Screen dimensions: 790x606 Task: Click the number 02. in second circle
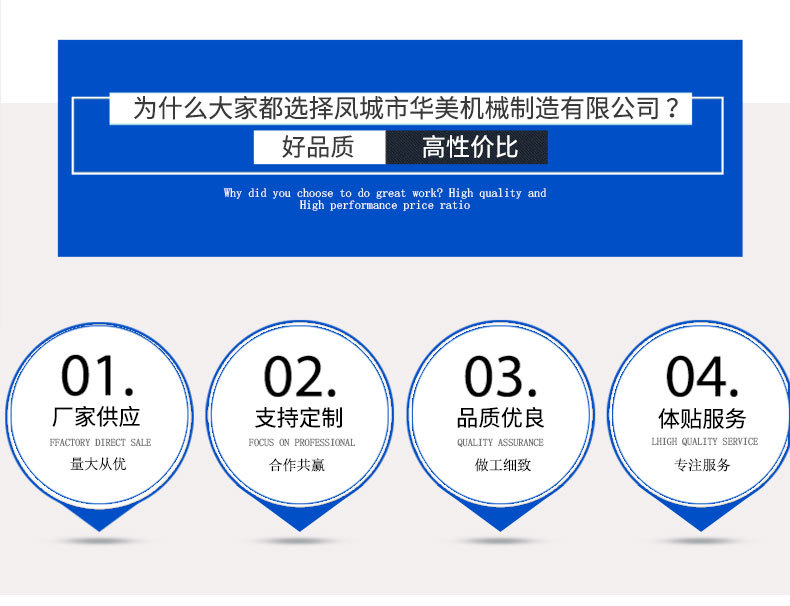300,377
